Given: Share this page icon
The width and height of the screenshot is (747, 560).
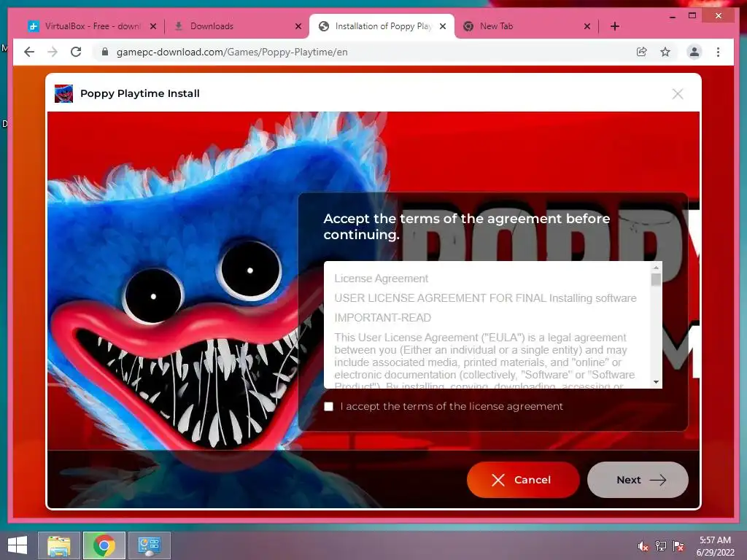Looking at the screenshot, I should click(x=642, y=52).
